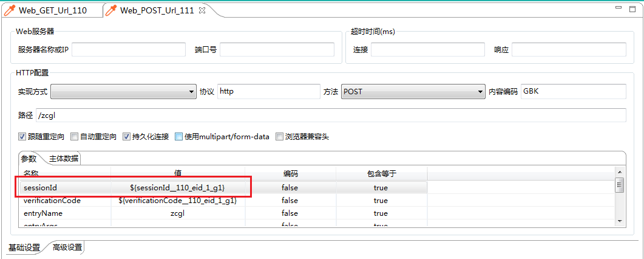The width and height of the screenshot is (644, 259).
Task: Select the 高级设置 bottom tab
Action: click(x=67, y=247)
